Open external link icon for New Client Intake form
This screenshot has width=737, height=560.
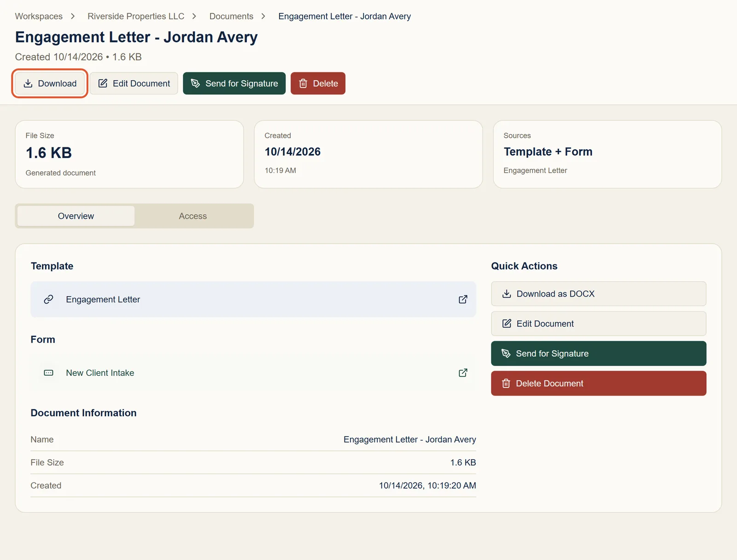point(463,373)
